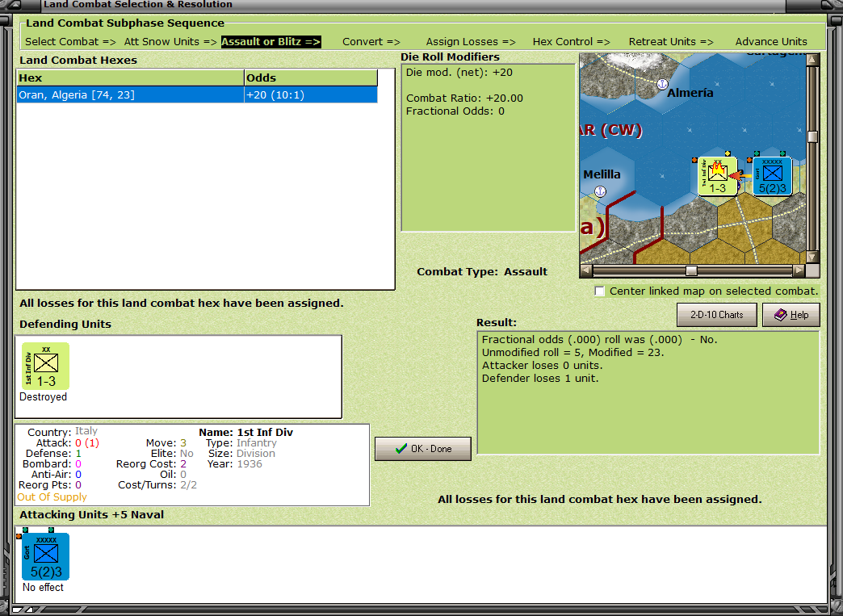This screenshot has height=616, width=843.
Task: Click the purple book Help icon
Action: point(781,315)
